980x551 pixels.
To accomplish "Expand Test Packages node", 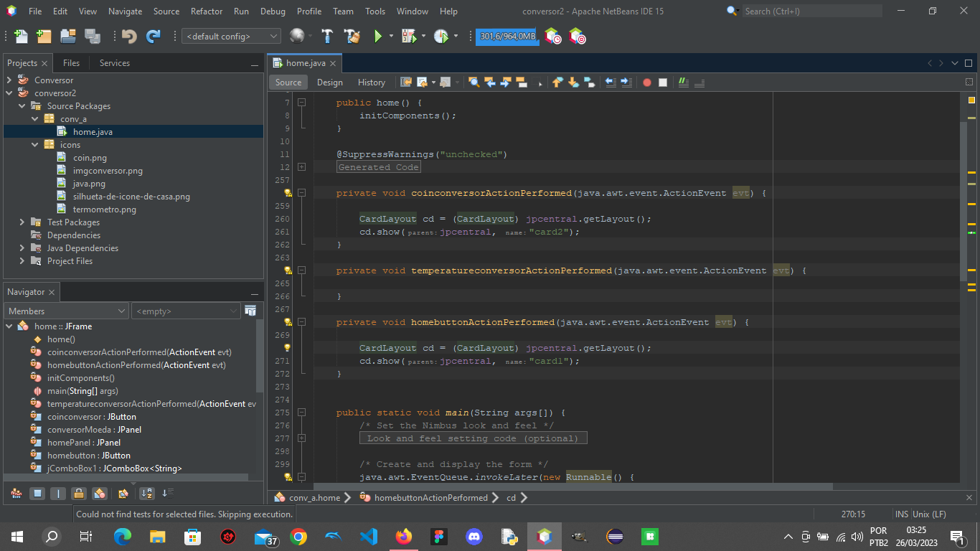I will pyautogui.click(x=22, y=222).
